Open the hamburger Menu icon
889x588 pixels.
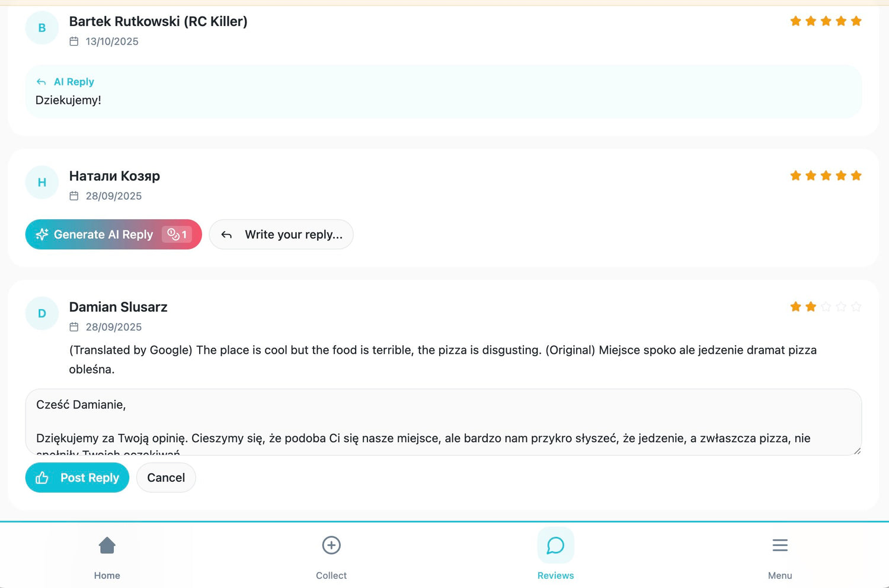780,545
